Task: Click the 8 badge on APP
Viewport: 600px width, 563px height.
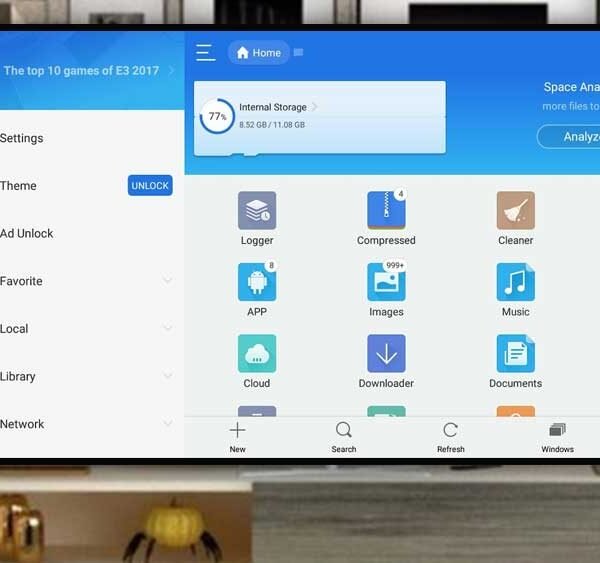Action: (271, 266)
